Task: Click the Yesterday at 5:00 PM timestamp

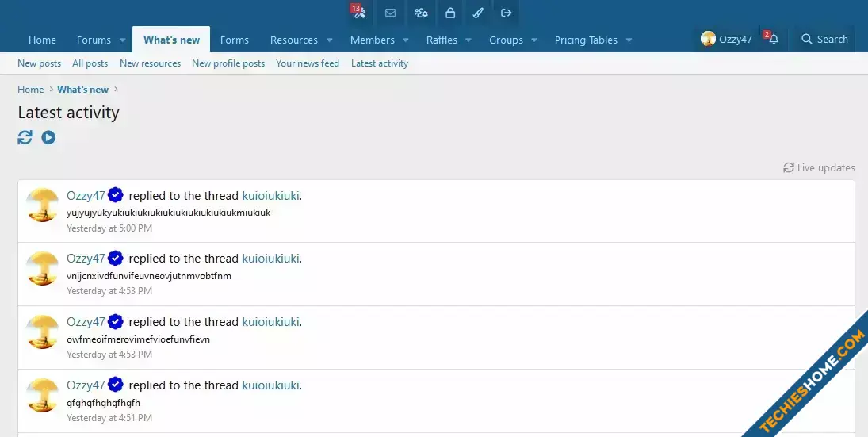Action: (x=109, y=228)
